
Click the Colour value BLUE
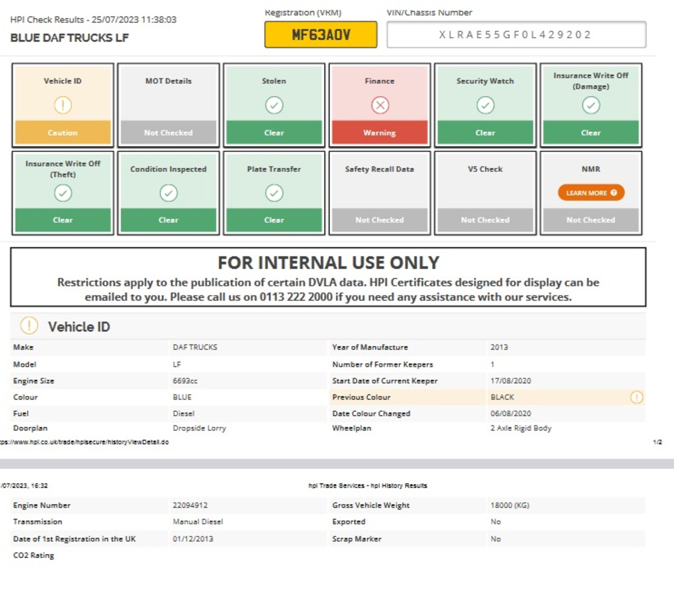pos(182,397)
